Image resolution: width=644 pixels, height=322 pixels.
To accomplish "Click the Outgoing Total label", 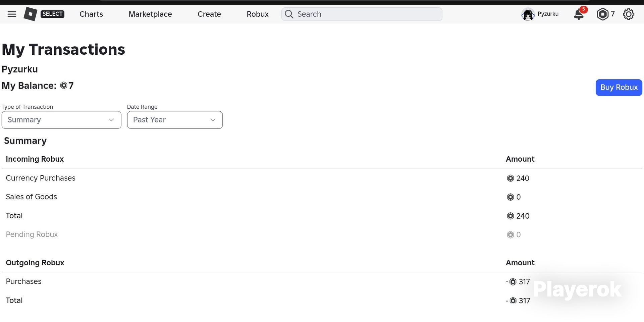I will [x=14, y=300].
